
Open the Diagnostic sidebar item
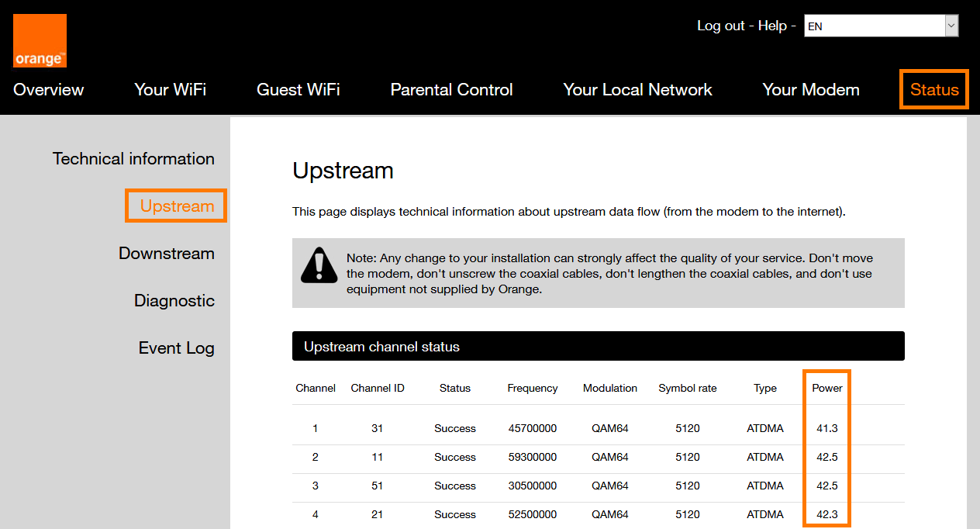click(x=174, y=301)
